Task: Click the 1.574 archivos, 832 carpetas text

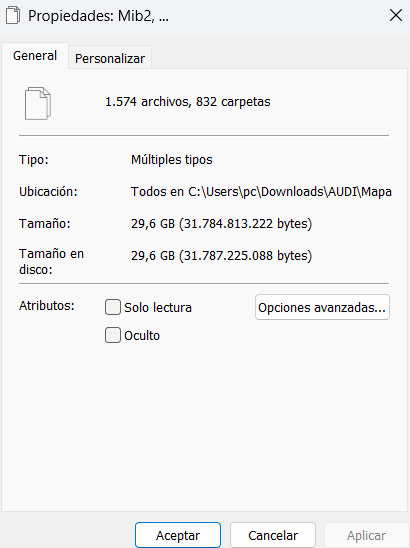Action: (188, 102)
